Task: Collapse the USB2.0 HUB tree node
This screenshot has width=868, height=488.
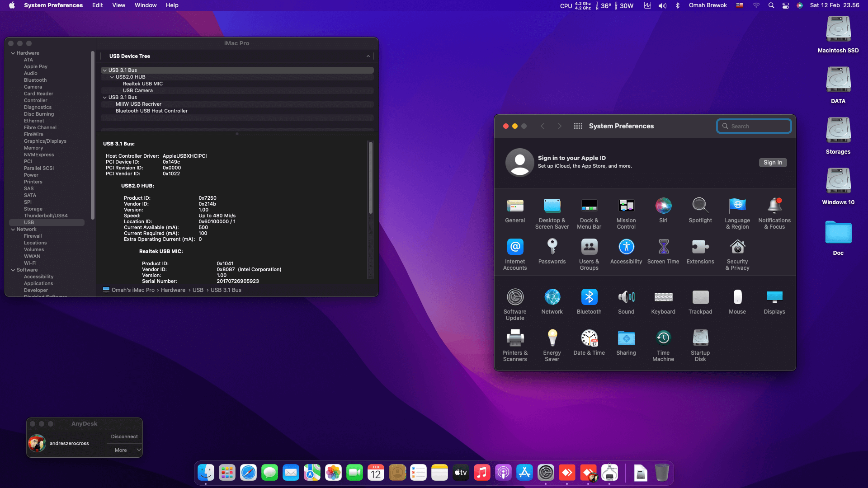Action: [x=112, y=77]
